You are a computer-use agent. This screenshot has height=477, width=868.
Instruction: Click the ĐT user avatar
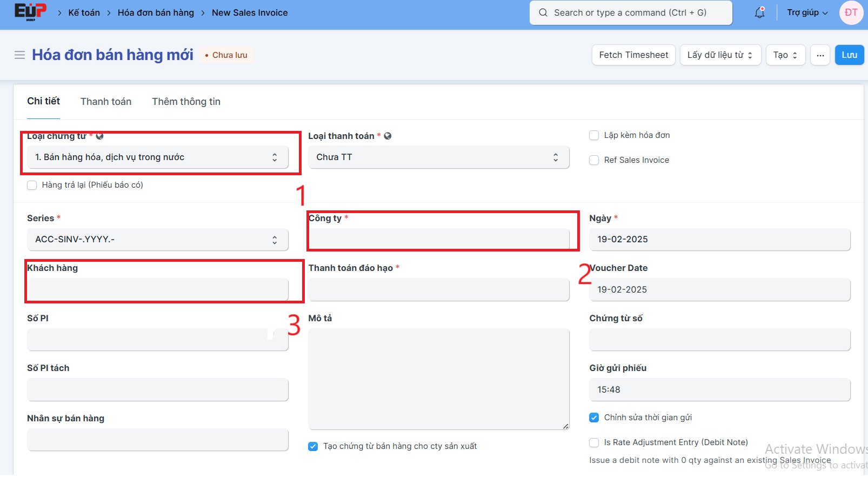(851, 12)
